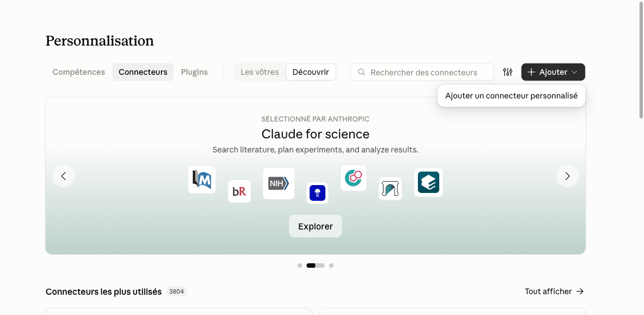This screenshot has width=644, height=315.
Task: Open the Tout afficher link
Action: click(554, 291)
